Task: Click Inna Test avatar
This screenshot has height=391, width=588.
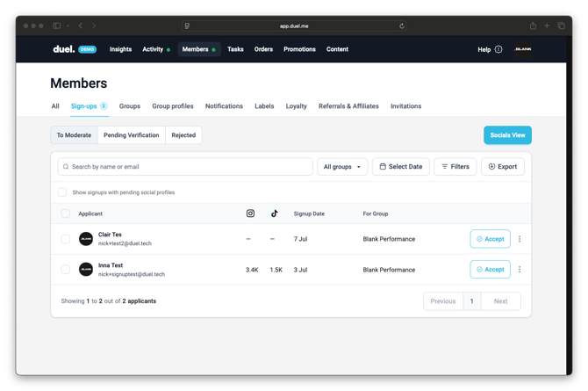Action: tap(86, 269)
